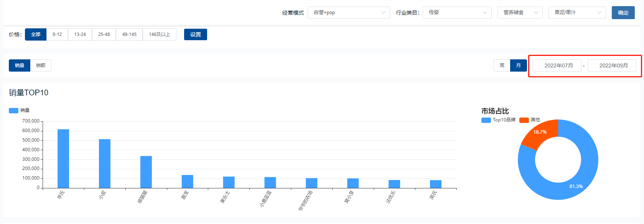This screenshot has height=224, width=644.
Task: Select the 全部 price filter
Action: click(x=36, y=34)
